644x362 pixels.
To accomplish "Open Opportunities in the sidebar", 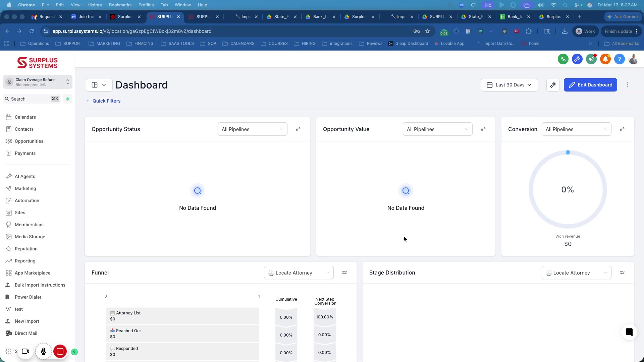I will pos(29,141).
